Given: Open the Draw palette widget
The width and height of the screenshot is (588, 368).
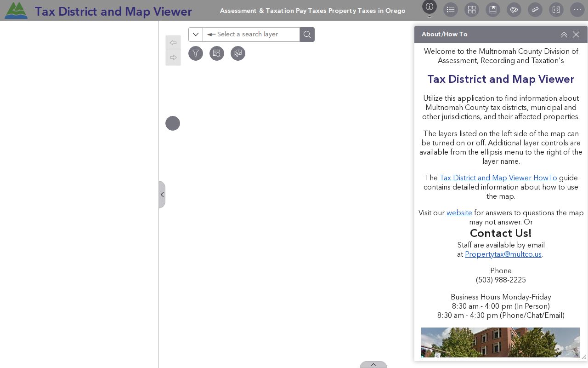Looking at the screenshot, I should pyautogui.click(x=514, y=10).
